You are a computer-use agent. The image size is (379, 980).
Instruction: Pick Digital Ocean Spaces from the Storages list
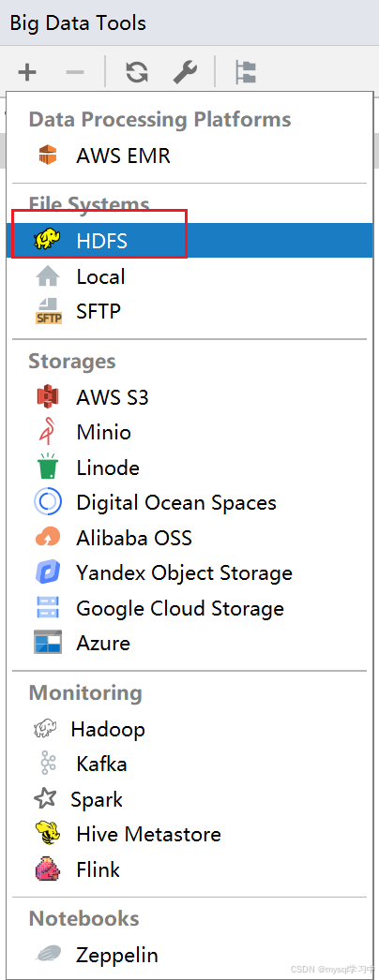[x=189, y=502]
